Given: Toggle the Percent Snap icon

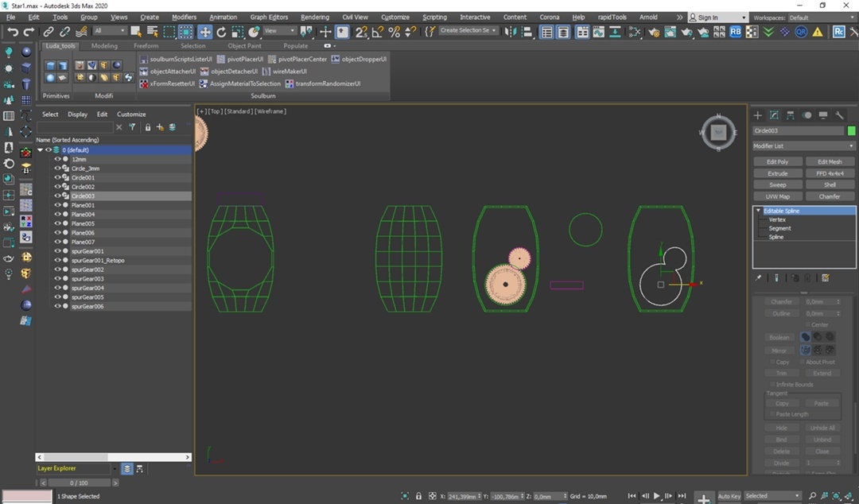Looking at the screenshot, I should [394, 32].
